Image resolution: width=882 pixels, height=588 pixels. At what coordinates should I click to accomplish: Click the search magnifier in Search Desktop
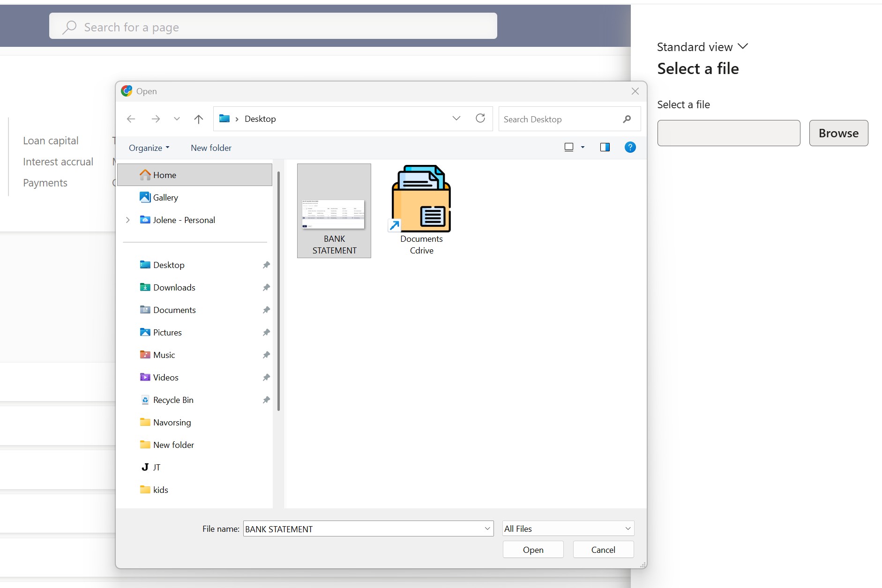tap(627, 119)
